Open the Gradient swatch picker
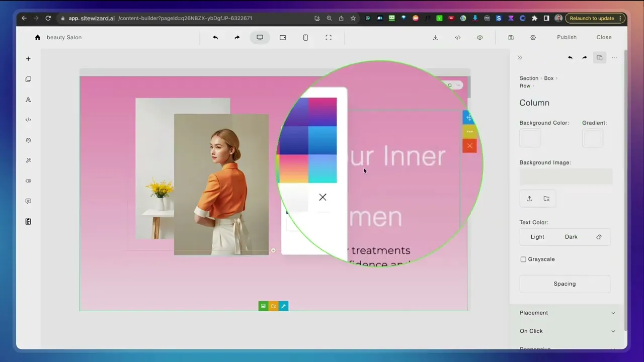Screen dimensions: 644x362 (x=593, y=138)
